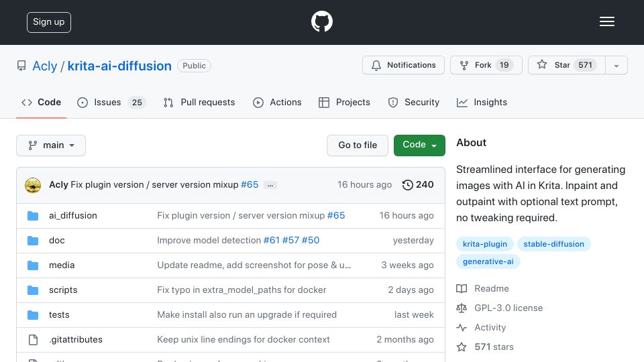Click the 240 commits count
This screenshot has height=362, width=644.
click(425, 185)
